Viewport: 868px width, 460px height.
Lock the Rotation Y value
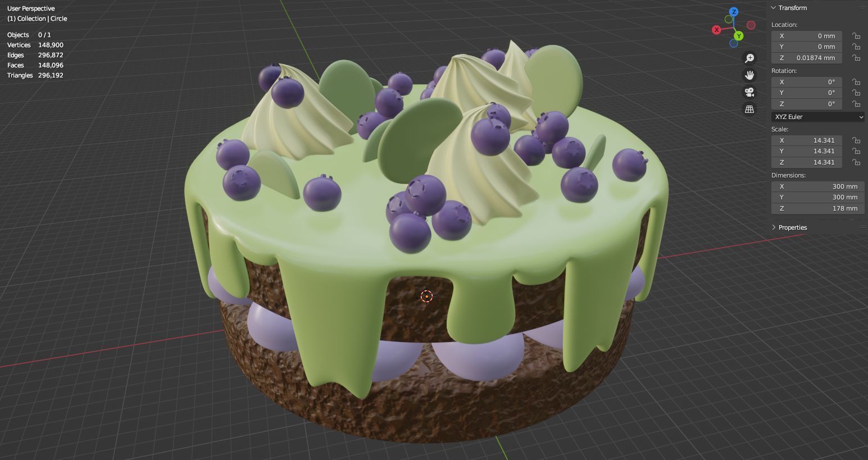[856, 93]
